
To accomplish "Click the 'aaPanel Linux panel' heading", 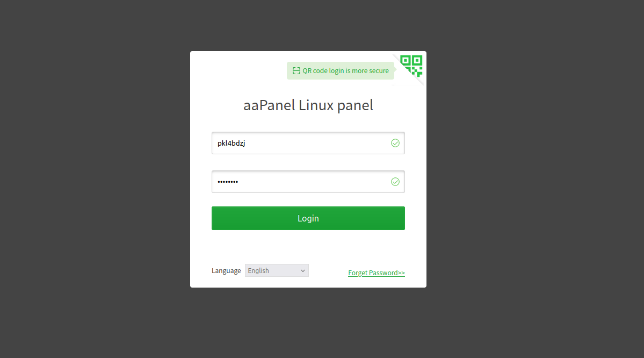I will (308, 105).
